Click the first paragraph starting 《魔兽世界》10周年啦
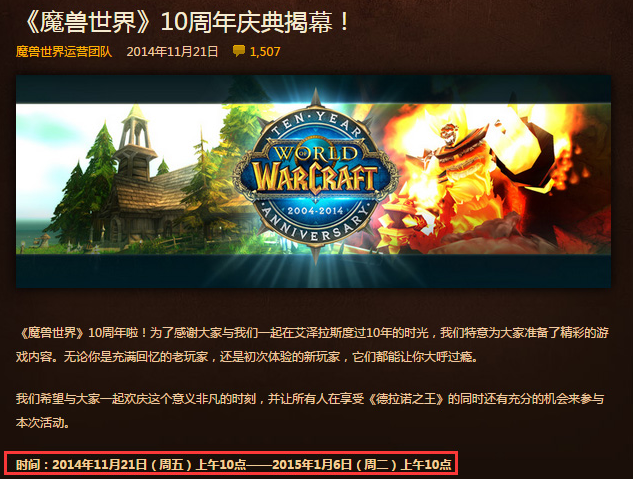The width and height of the screenshot is (633, 479). pyautogui.click(x=312, y=345)
